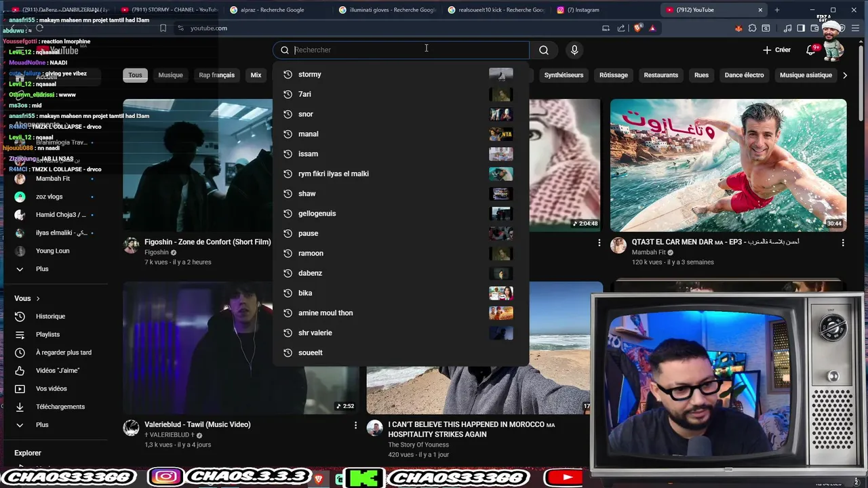This screenshot has width=868, height=488.
Task: Click the Créer button
Action: 776,50
